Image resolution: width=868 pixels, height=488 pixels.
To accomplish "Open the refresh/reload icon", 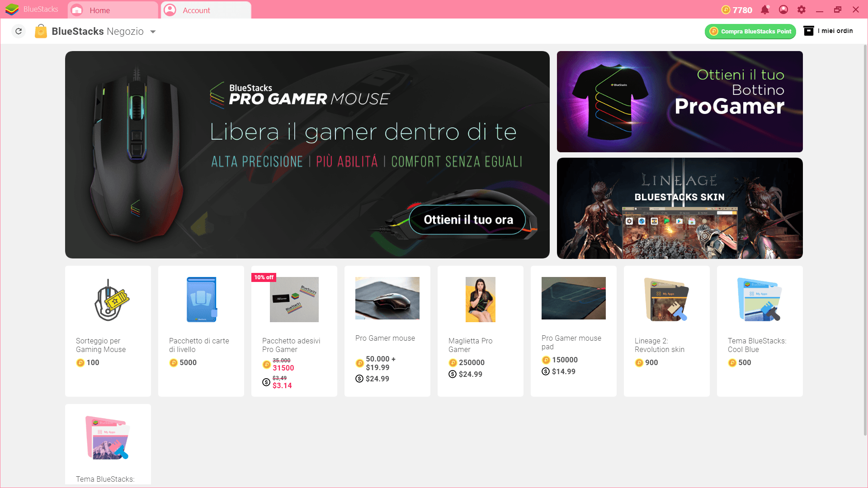I will [x=19, y=31].
